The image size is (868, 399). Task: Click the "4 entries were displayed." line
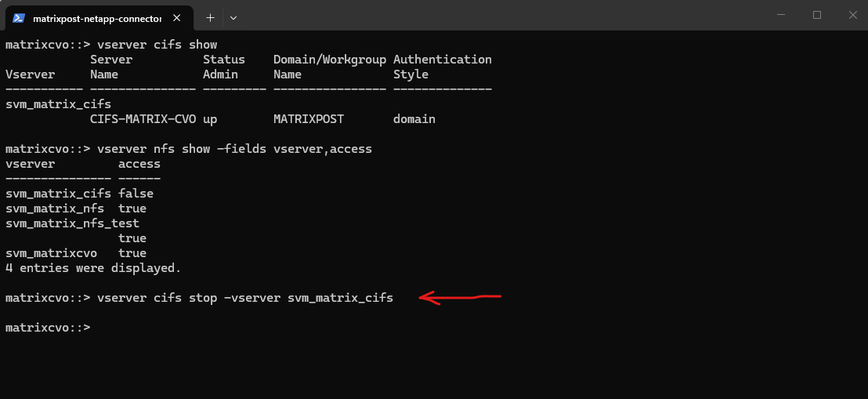tap(92, 268)
